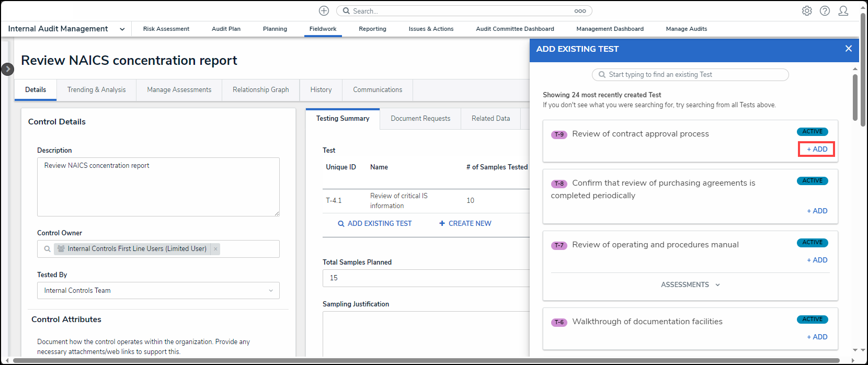Close the Add Existing Test panel
The image size is (868, 365).
pyautogui.click(x=848, y=49)
